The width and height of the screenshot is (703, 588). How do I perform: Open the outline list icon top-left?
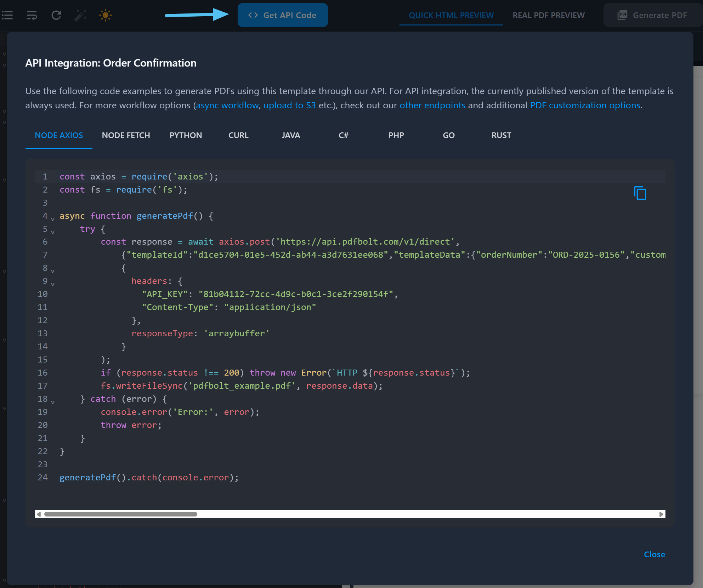[7, 15]
